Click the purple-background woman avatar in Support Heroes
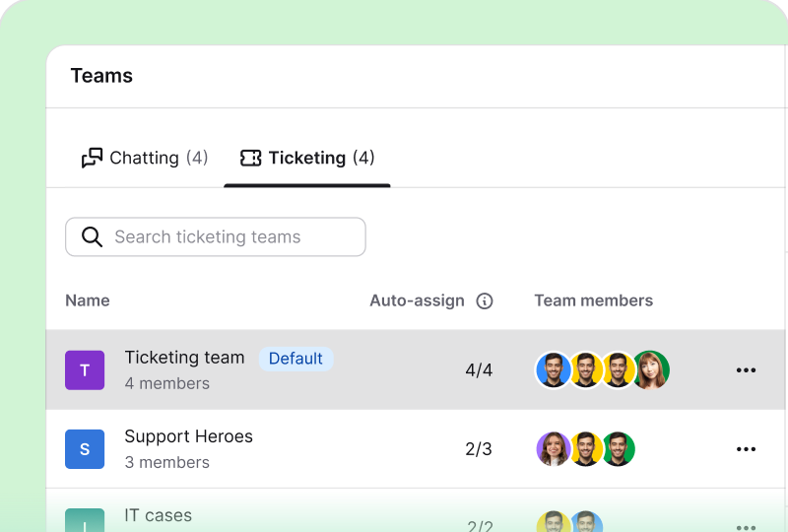Viewport: 788px width, 532px height. pyautogui.click(x=554, y=449)
